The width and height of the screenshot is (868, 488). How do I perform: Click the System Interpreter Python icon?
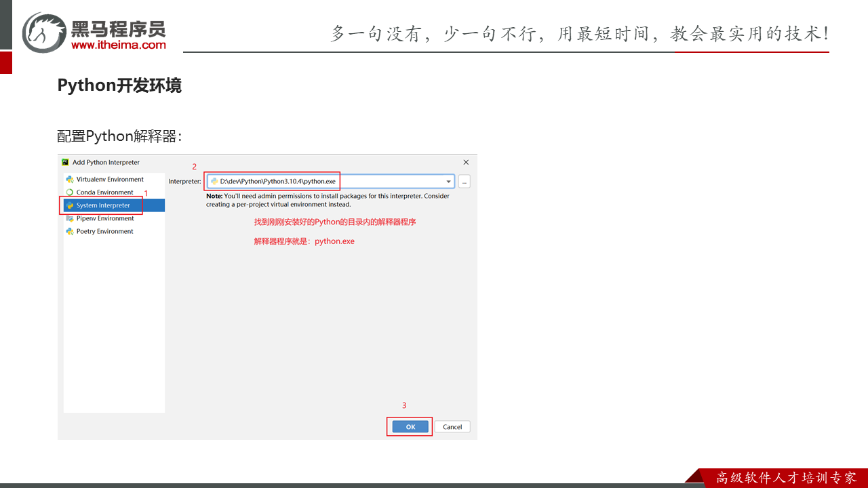[x=69, y=205]
